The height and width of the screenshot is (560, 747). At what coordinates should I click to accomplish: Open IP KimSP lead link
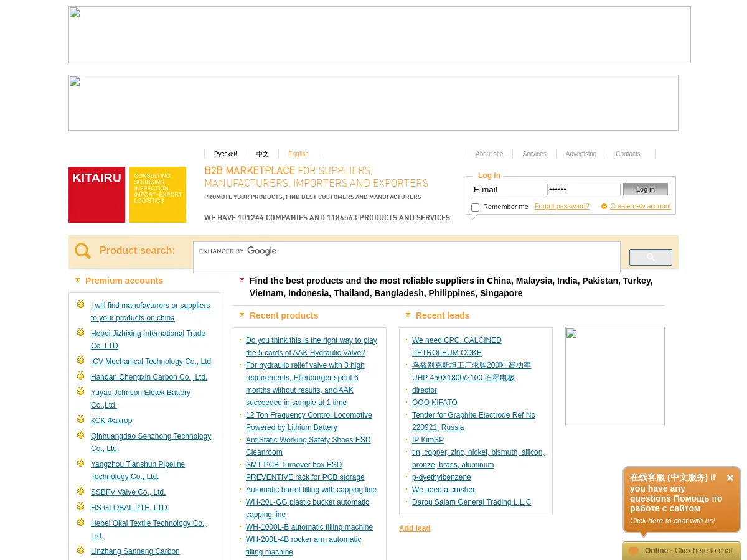pyautogui.click(x=428, y=440)
